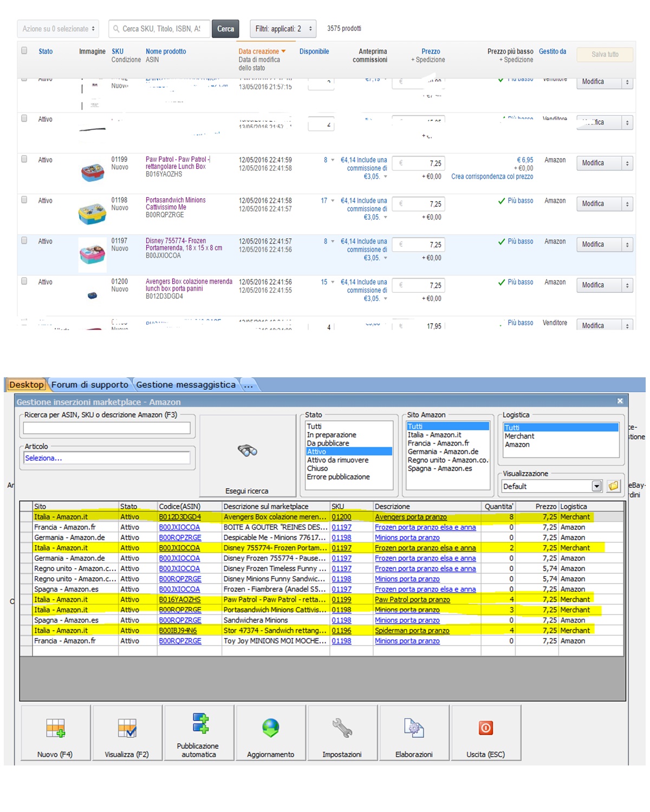Select 'Amazon' in Logistica list
This screenshot has height=812, width=650.
pos(517,444)
